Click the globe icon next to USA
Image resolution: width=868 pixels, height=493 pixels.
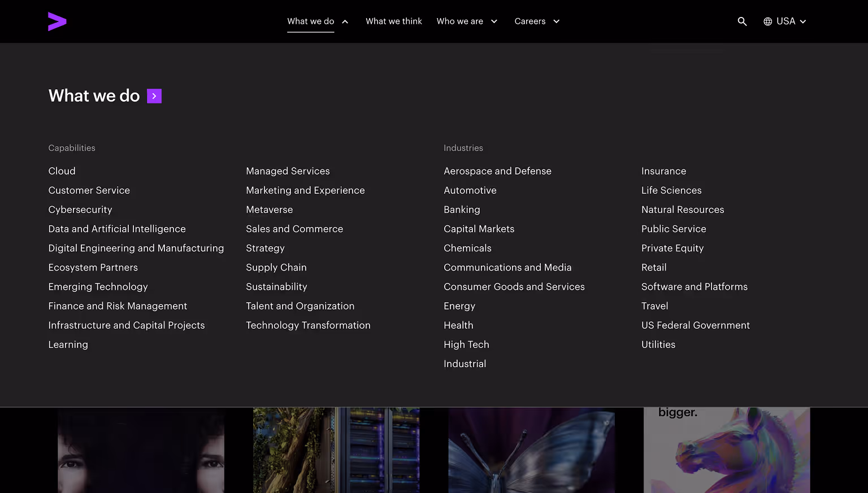click(x=767, y=21)
